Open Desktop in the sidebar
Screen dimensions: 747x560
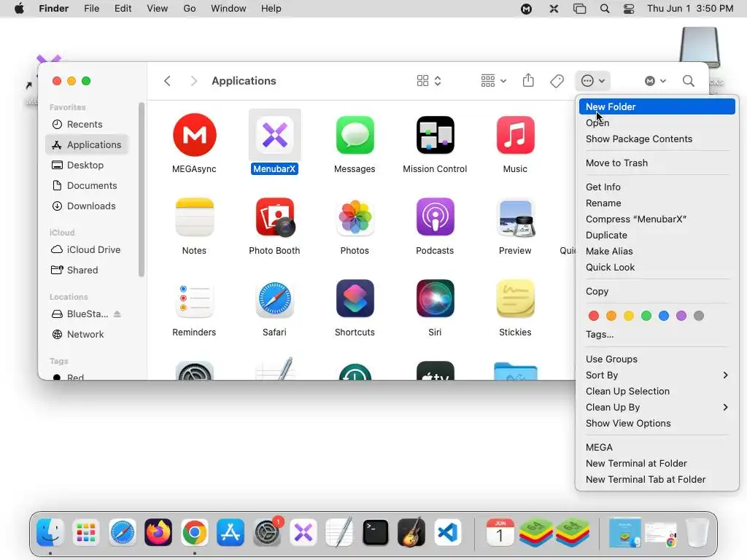coord(88,166)
